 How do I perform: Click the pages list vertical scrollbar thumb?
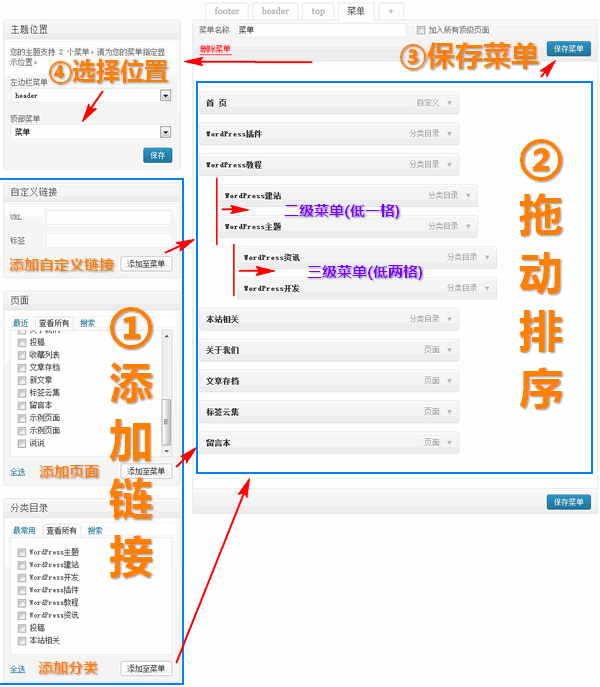(x=167, y=422)
